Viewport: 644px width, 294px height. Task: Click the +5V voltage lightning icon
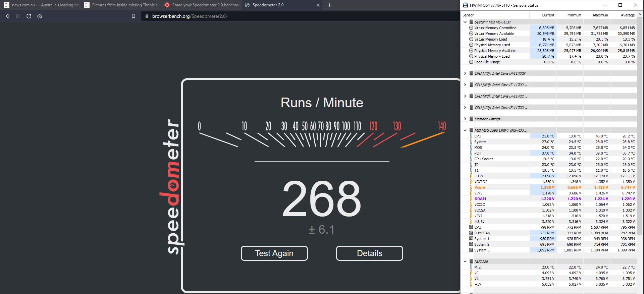471,284
